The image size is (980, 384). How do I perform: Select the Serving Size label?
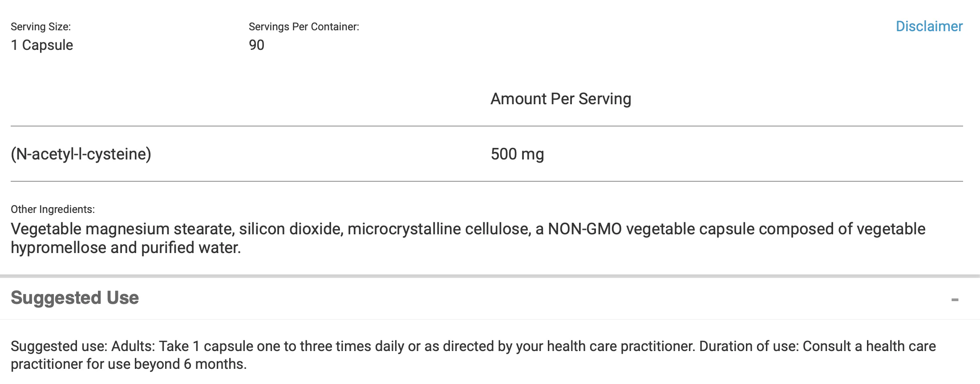tap(40, 27)
